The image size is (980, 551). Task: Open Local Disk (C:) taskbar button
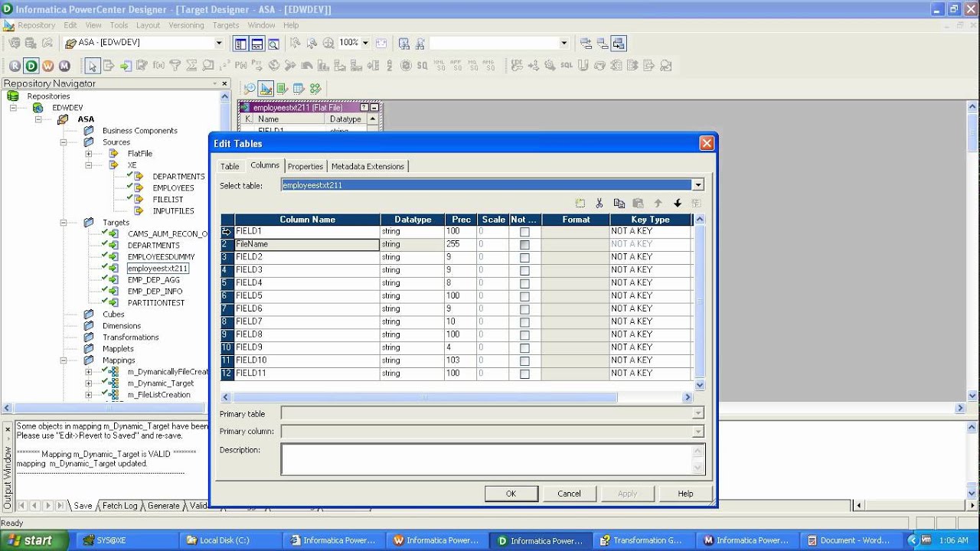(x=231, y=540)
